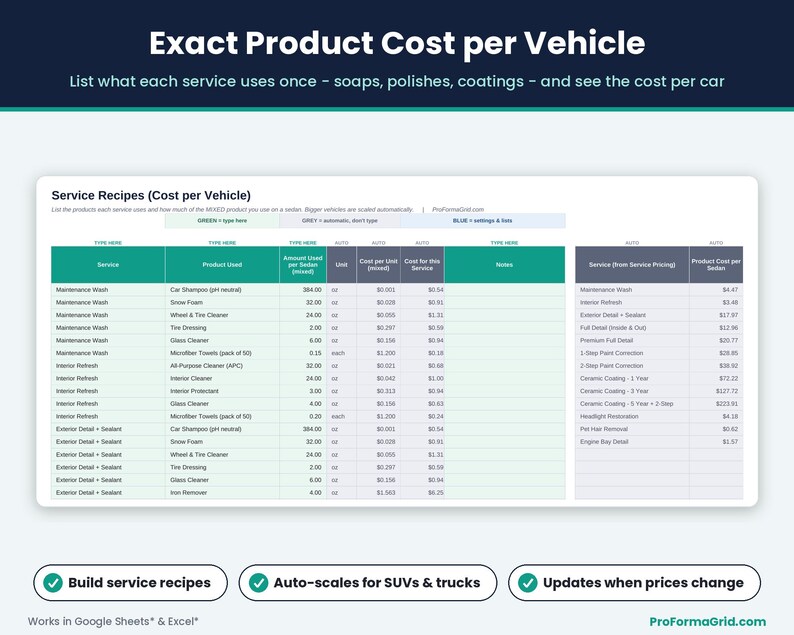Click the checkmark icon beside Build service recipes
This screenshot has width=794, height=635.
[x=53, y=583]
